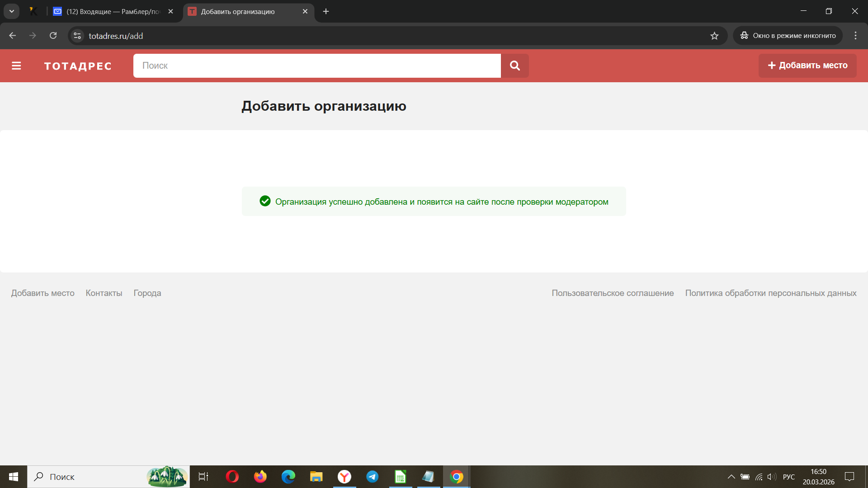
Task: Switch to Рамблер Входящие tab
Action: coord(113,11)
